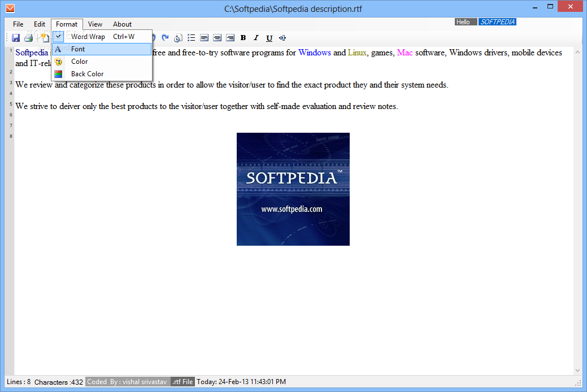587x392 pixels.
Task: Align text left
Action: tap(204, 38)
